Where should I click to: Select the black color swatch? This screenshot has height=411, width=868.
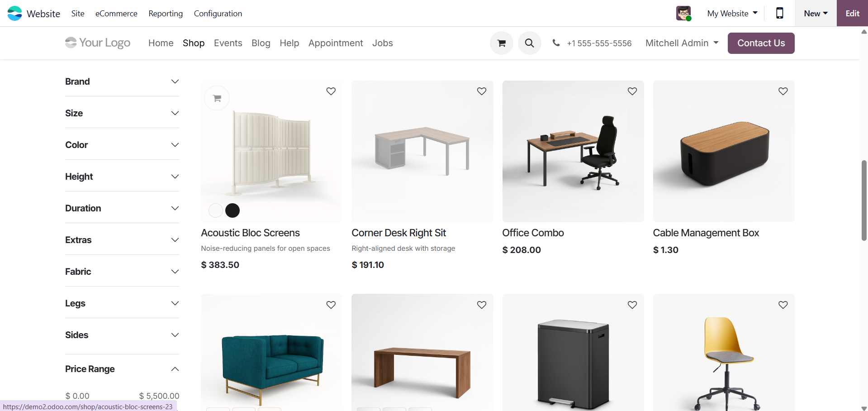pyautogui.click(x=232, y=210)
